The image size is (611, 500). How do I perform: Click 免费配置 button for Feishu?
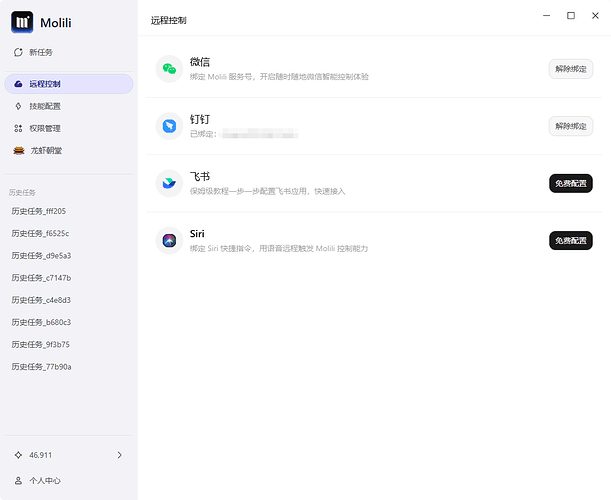click(571, 183)
